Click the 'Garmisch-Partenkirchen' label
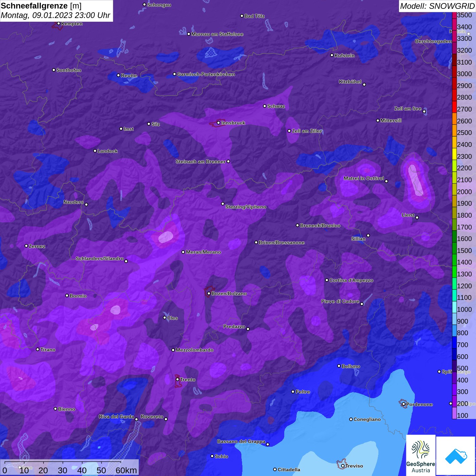Screen dimensions: 476x476 tap(206, 74)
